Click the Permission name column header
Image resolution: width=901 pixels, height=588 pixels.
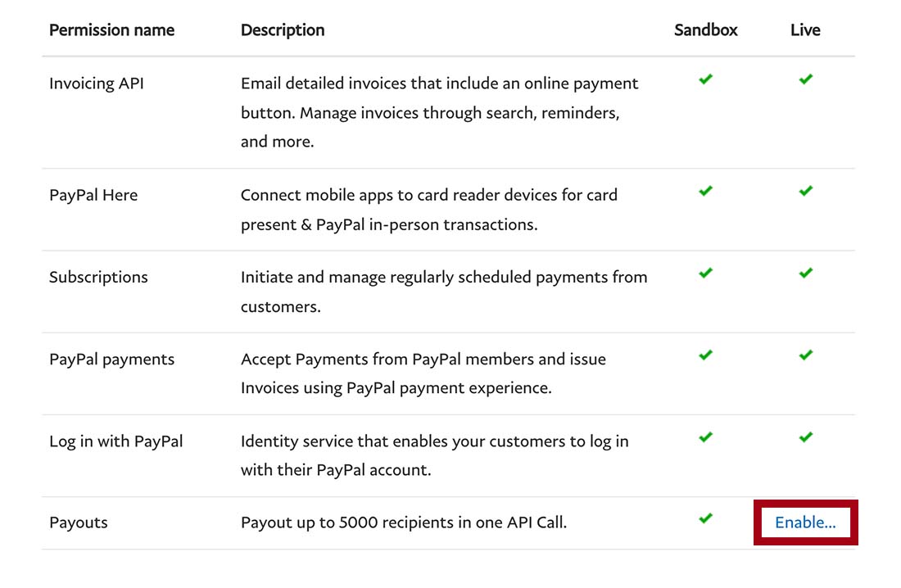click(111, 30)
